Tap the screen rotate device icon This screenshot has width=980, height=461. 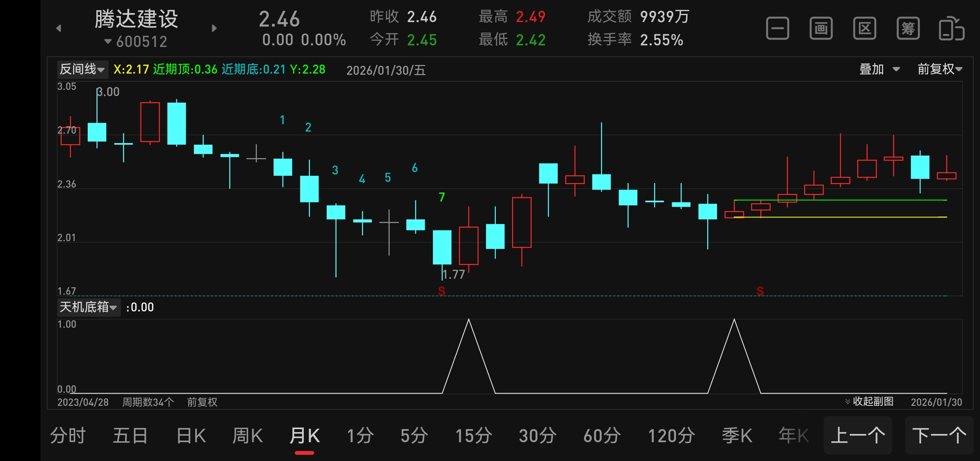951,29
